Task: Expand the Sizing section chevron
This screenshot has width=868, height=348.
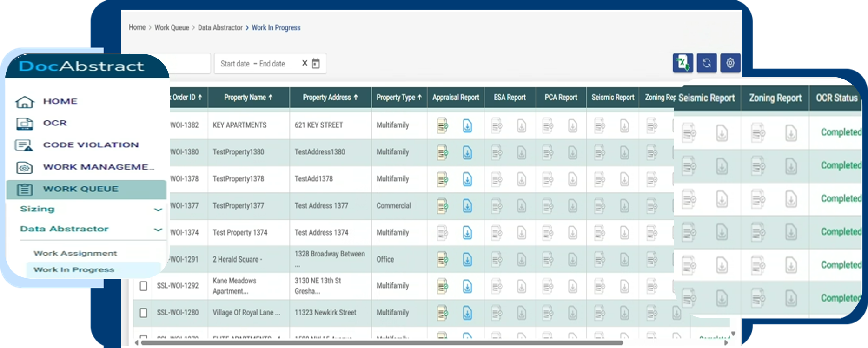Action: 158,210
